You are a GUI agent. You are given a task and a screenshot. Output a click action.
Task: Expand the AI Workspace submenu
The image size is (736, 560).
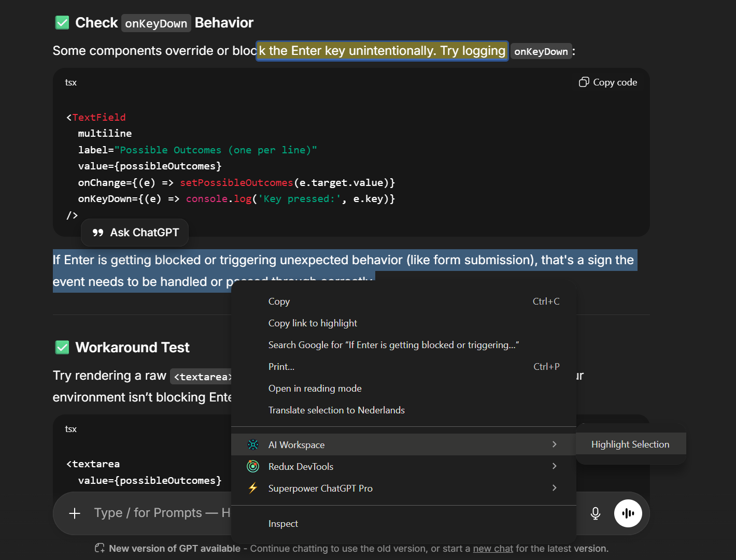pyautogui.click(x=554, y=444)
